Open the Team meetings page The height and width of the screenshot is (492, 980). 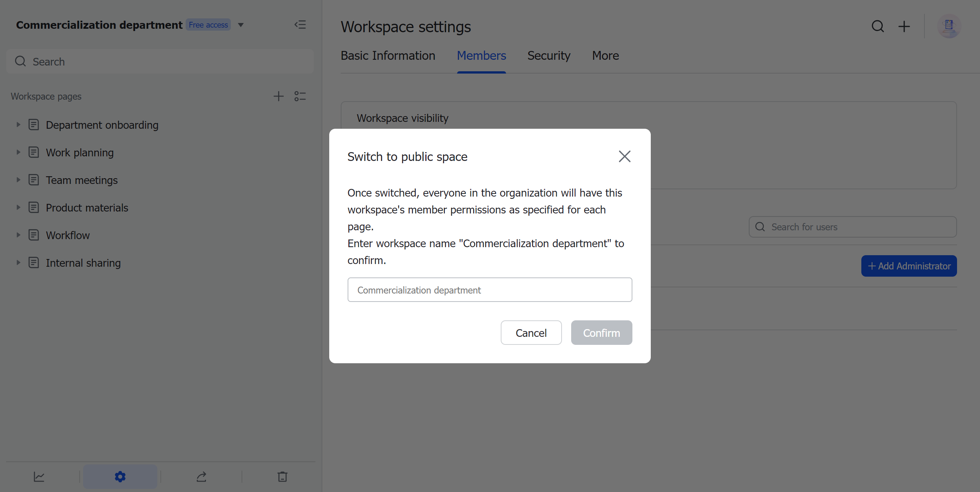(82, 180)
